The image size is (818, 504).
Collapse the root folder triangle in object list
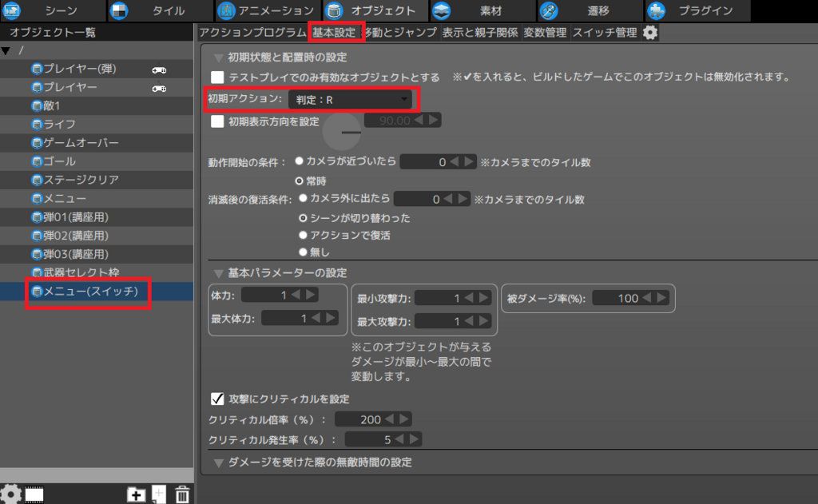(6, 50)
